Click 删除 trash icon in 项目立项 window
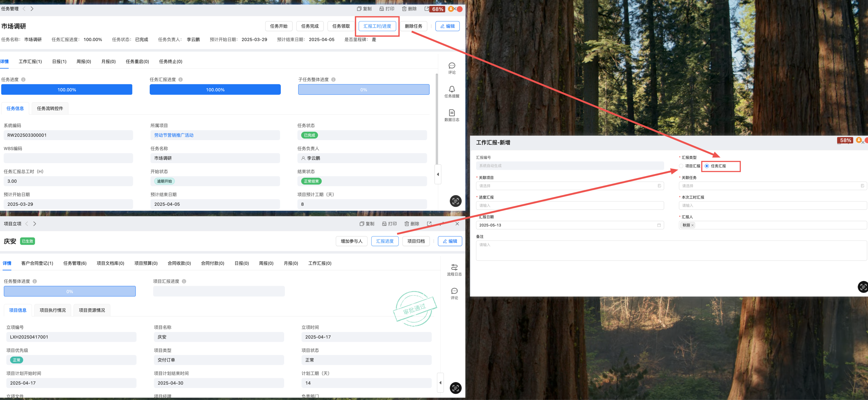868x400 pixels. click(x=407, y=224)
